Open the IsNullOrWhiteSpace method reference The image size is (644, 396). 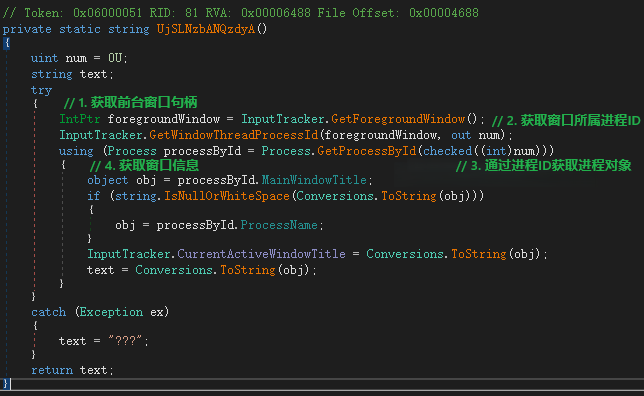click(227, 196)
